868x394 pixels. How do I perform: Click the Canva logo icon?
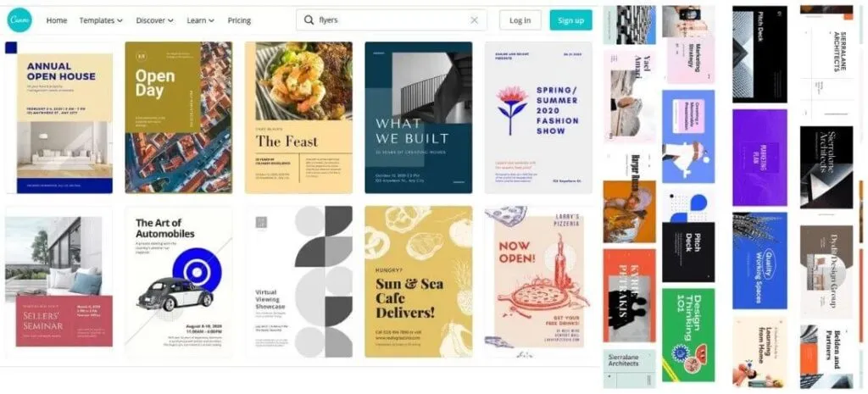[x=19, y=20]
